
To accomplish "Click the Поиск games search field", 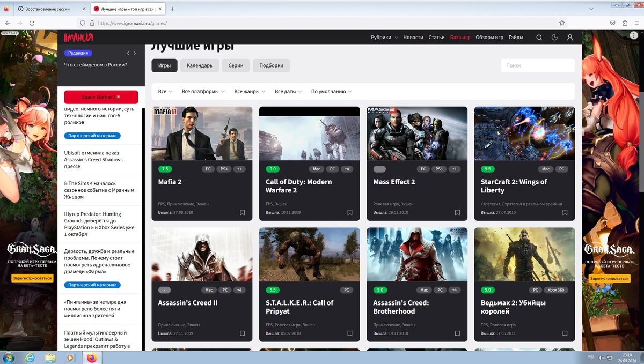I will [x=538, y=65].
